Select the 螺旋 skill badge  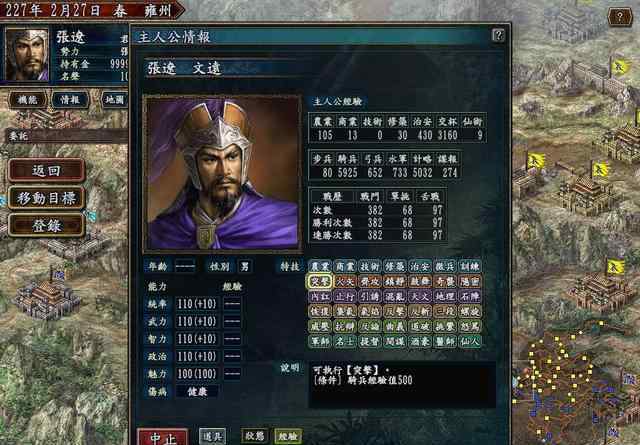point(470,312)
